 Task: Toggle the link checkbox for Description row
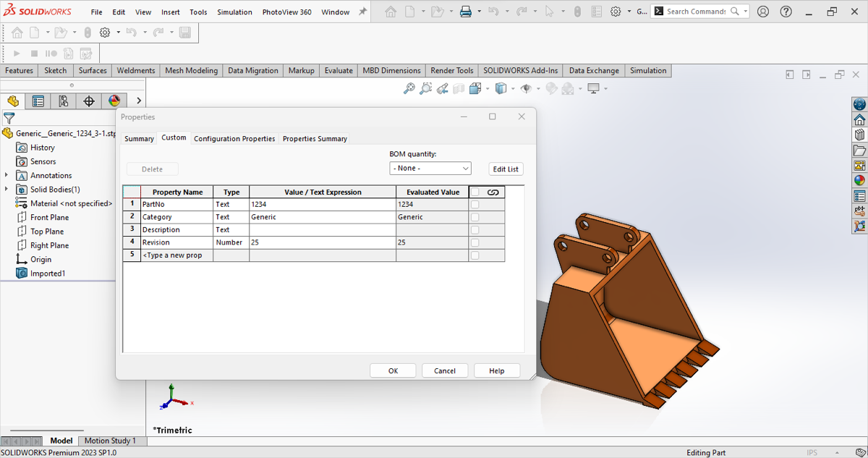[x=475, y=230]
